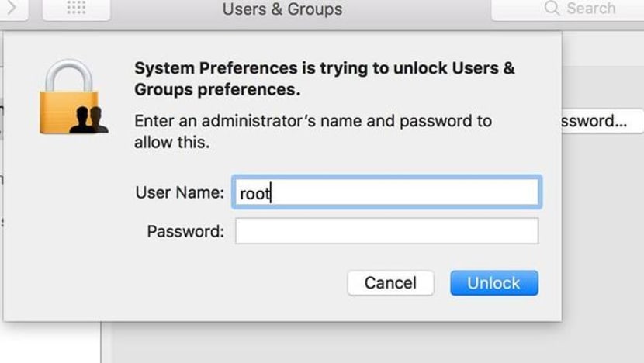Cancel the unlock dialog

coord(390,283)
